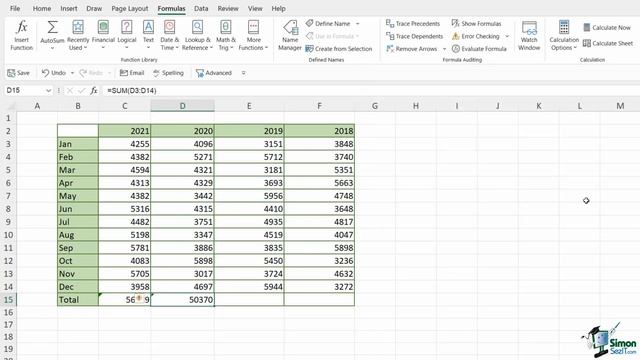Click Trace Precedents
640x360 pixels.
pos(413,24)
